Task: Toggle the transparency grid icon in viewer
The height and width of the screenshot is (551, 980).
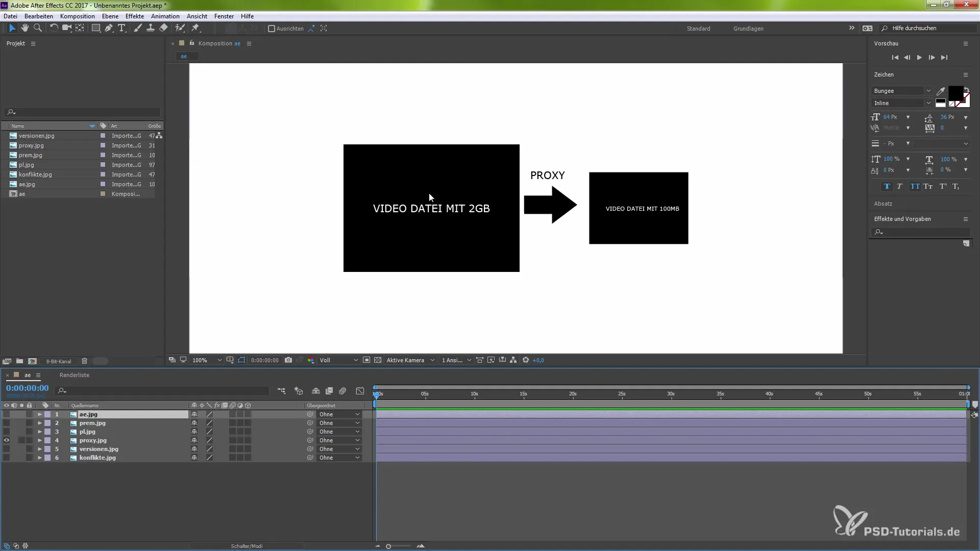Action: point(378,360)
